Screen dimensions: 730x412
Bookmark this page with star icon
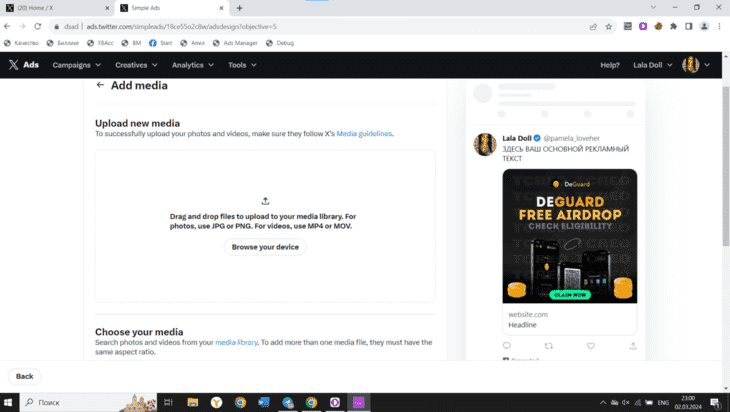[x=608, y=27]
